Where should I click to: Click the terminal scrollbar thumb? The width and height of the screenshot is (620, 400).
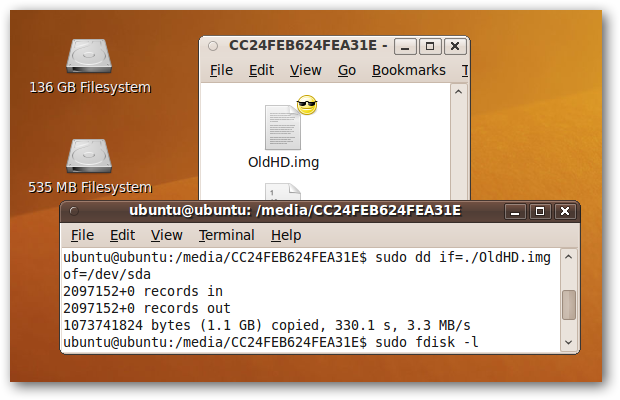[569, 305]
